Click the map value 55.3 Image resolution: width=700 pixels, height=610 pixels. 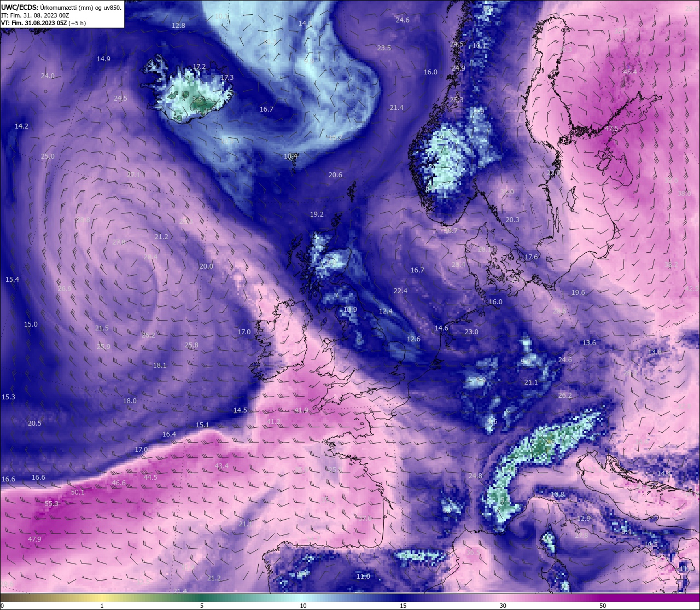51,504
